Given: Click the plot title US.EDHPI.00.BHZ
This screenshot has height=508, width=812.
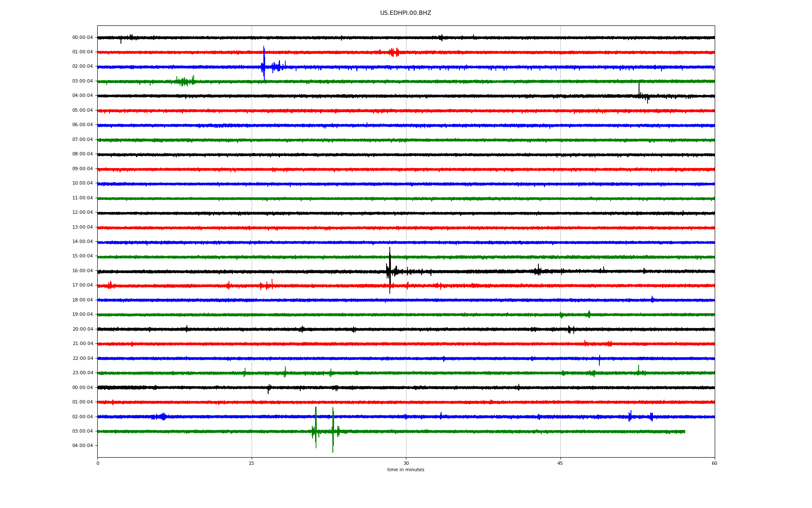Looking at the screenshot, I should point(405,13).
